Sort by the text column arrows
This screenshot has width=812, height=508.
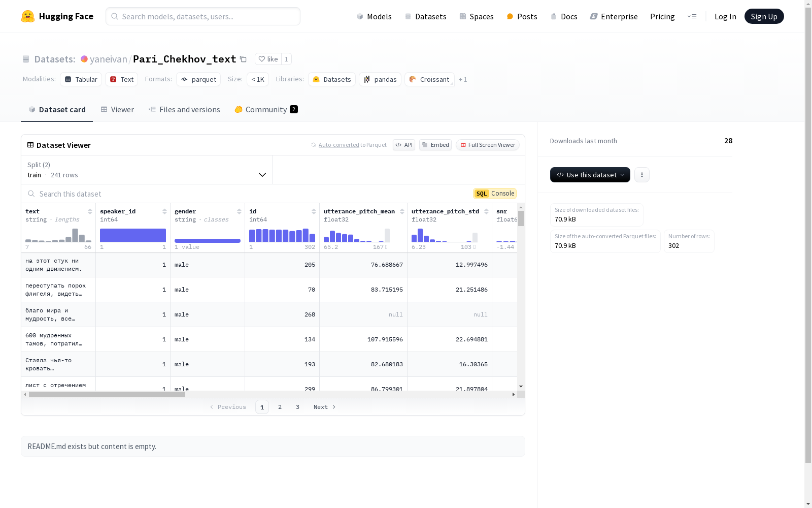point(90,211)
